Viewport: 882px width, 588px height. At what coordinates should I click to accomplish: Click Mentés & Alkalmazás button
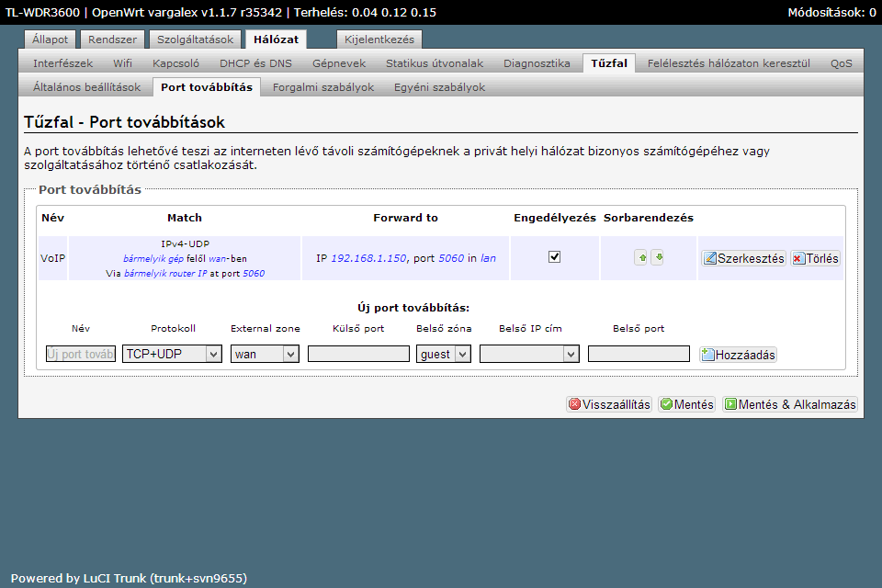tap(790, 404)
